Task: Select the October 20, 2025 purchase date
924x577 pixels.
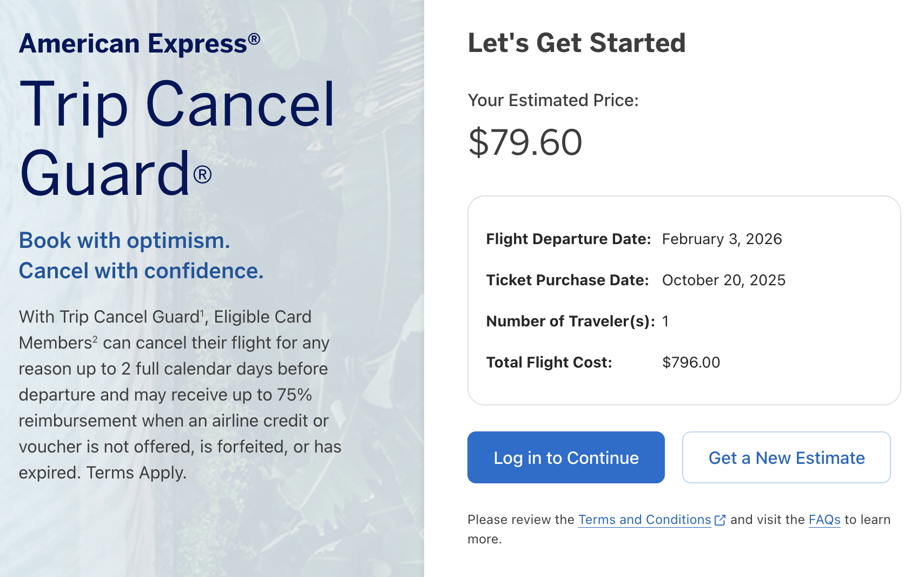Action: point(723,280)
